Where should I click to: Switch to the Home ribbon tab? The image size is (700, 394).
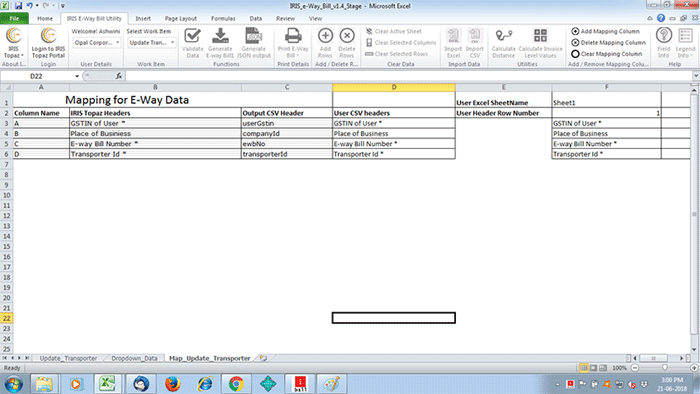[45, 18]
